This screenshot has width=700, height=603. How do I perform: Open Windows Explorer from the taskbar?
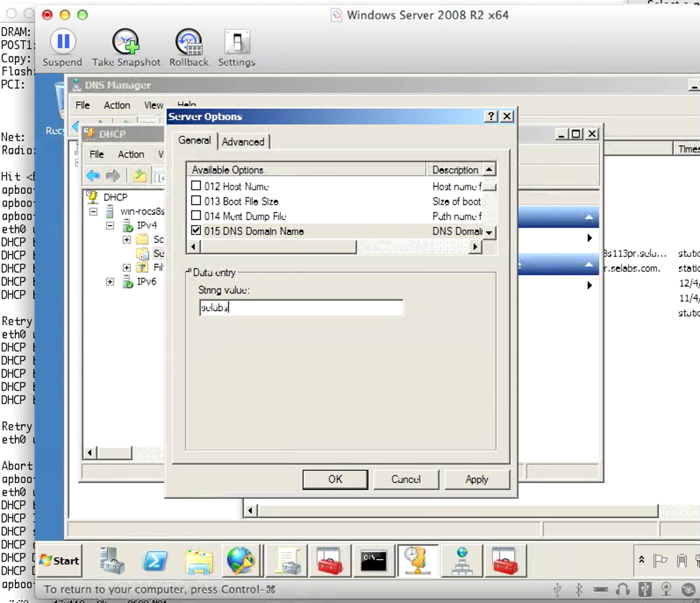[x=199, y=561]
